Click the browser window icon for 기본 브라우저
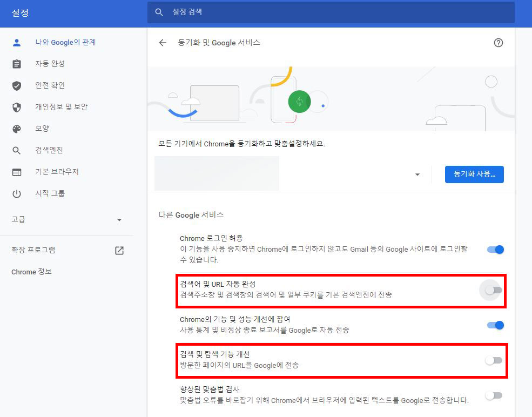This screenshot has width=532, height=417. click(17, 172)
